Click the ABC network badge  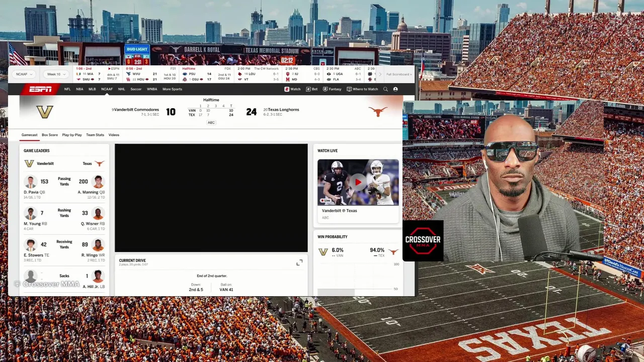click(x=211, y=123)
